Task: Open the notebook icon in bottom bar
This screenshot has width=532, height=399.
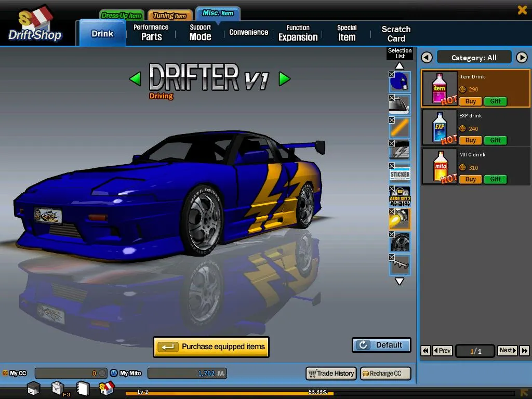Action: (x=83, y=389)
